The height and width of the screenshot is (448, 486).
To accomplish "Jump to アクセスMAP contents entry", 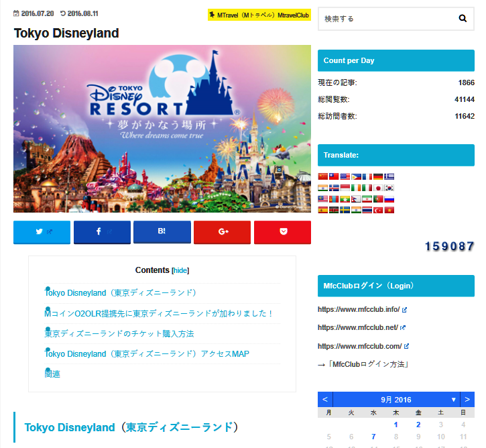I will (x=147, y=353).
